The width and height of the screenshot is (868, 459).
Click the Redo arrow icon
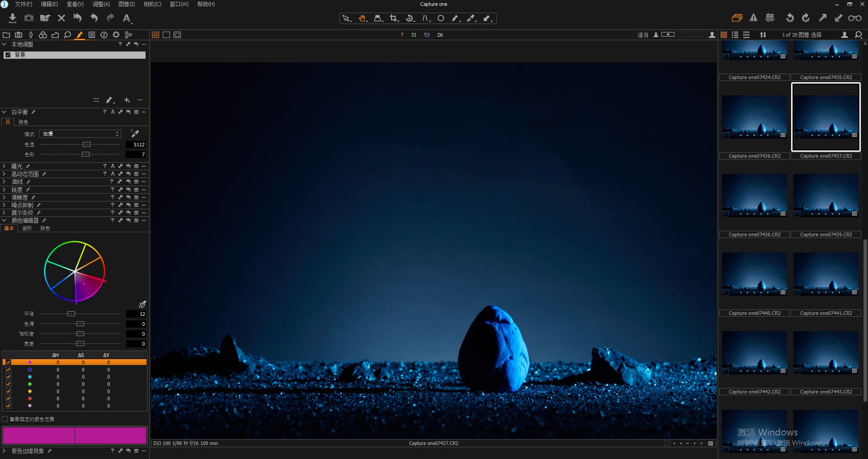(x=111, y=18)
